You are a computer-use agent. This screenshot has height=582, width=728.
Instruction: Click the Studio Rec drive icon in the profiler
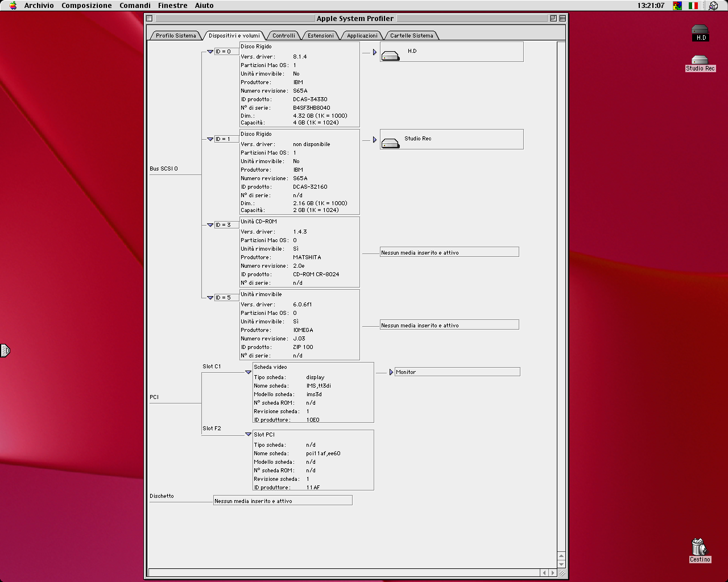pos(391,143)
